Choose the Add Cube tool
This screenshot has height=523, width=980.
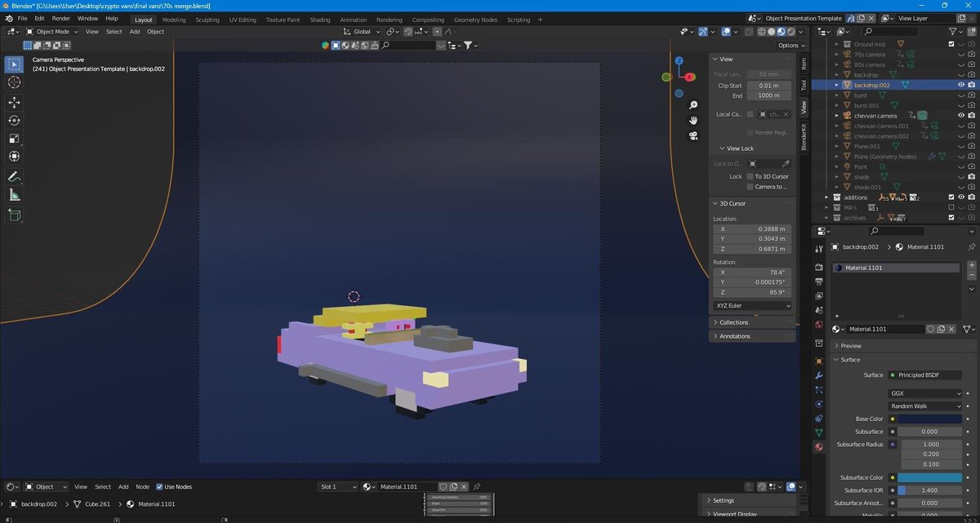pyautogui.click(x=15, y=215)
